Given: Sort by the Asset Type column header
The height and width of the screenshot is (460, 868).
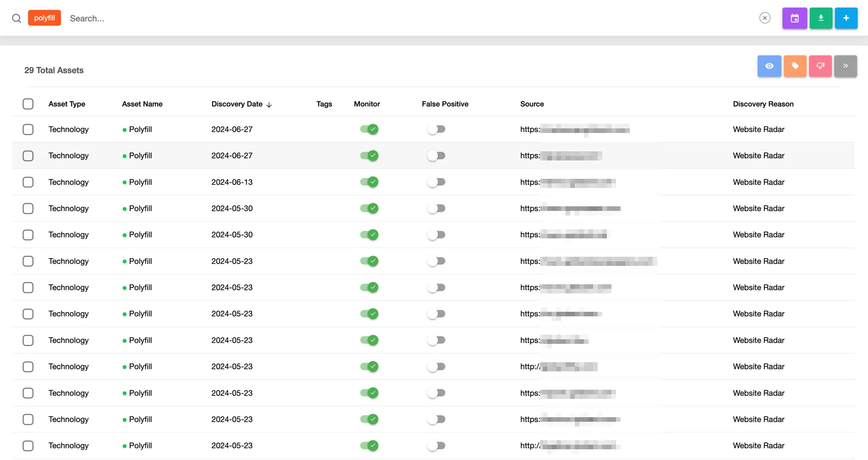Looking at the screenshot, I should pyautogui.click(x=67, y=104).
